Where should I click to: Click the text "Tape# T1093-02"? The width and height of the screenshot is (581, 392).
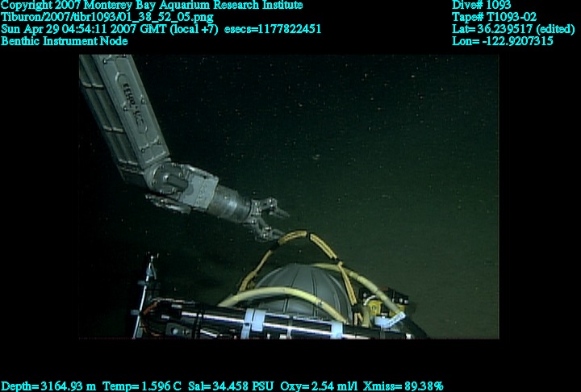495,17
